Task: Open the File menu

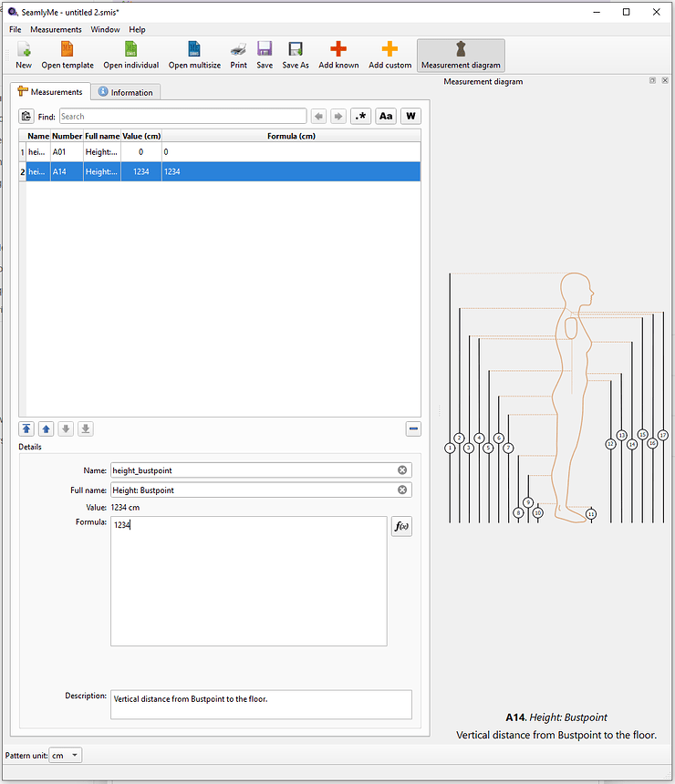Action: click(15, 29)
